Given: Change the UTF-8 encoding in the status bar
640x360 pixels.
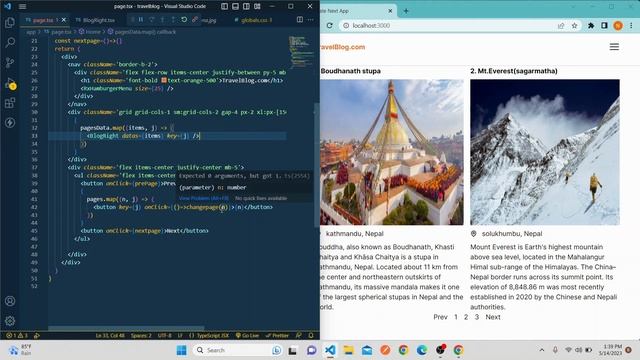Looking at the screenshot, I should pos(164,336).
